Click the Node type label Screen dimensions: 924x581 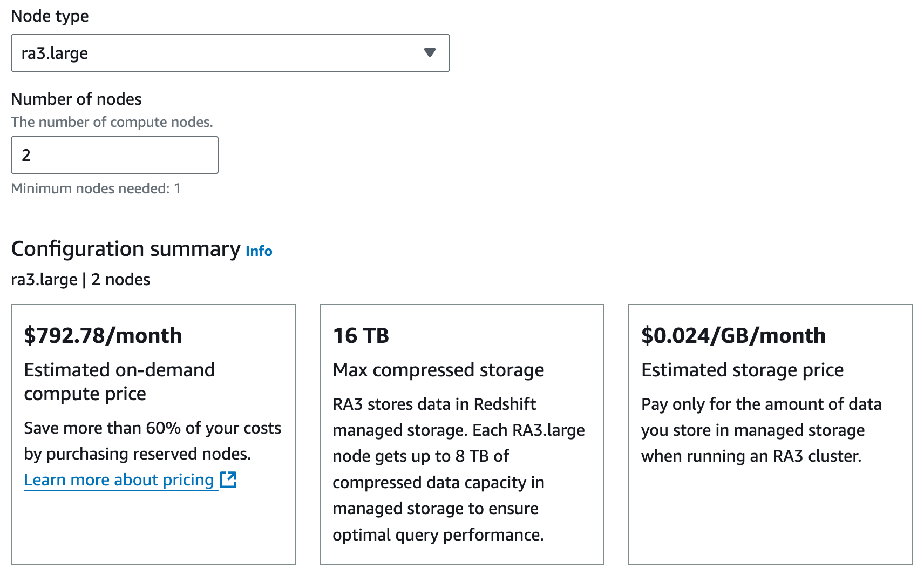tap(50, 16)
